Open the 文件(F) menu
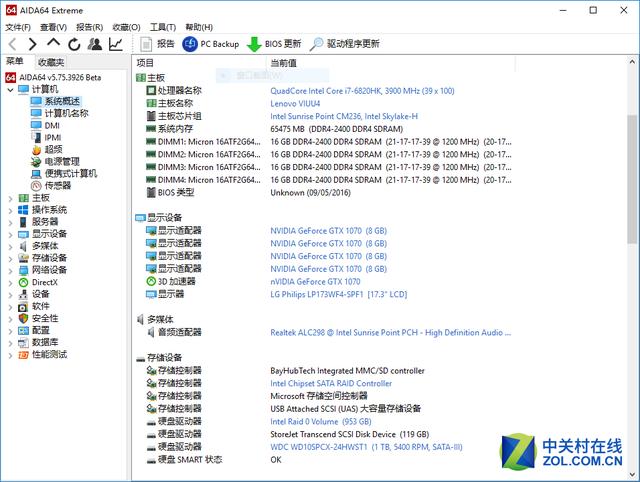 (x=18, y=27)
